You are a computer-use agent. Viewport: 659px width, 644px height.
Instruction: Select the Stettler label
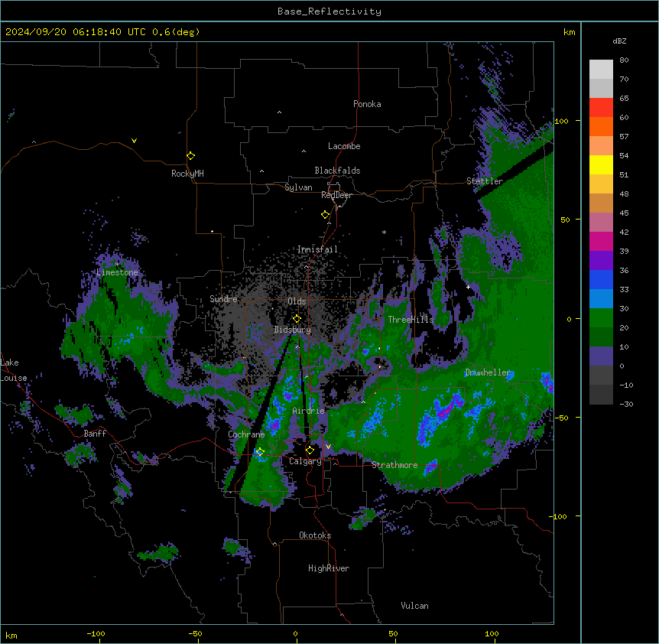tap(485, 181)
